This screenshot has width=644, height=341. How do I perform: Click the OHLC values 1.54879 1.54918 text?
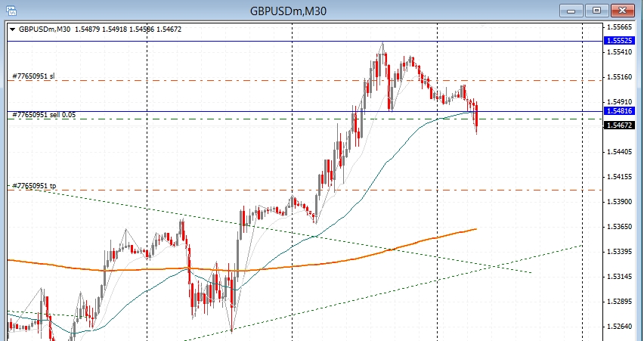[101, 29]
